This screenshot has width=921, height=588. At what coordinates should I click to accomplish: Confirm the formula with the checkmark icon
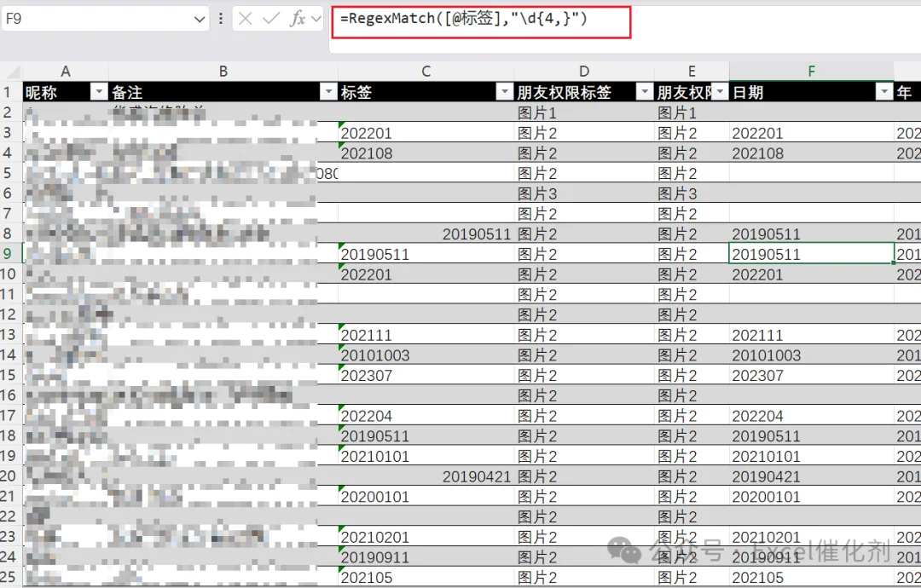pos(271,19)
